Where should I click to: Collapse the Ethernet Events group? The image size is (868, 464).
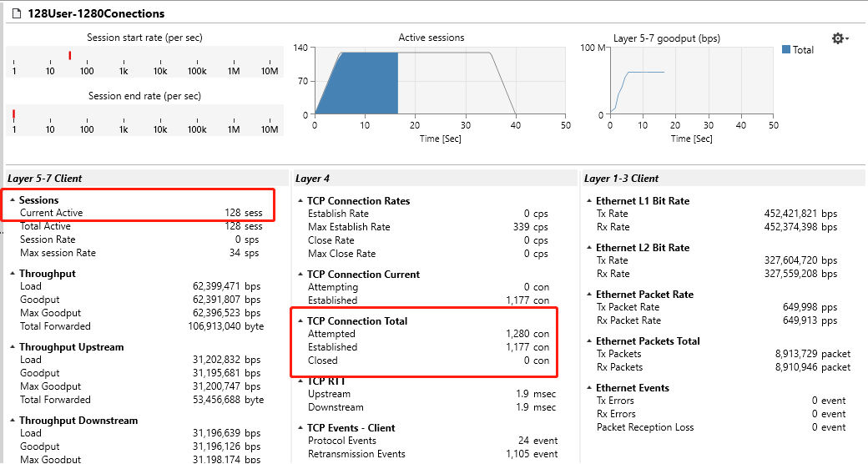589,388
